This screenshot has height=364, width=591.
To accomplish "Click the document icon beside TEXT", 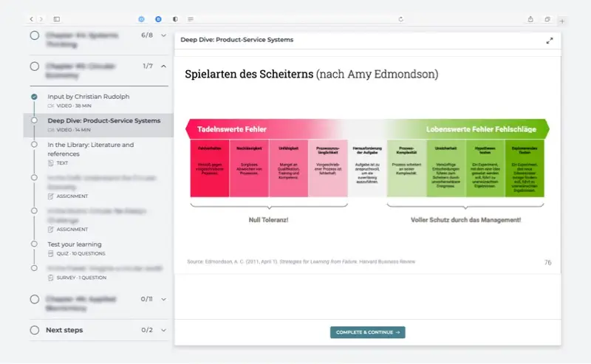I will (51, 163).
